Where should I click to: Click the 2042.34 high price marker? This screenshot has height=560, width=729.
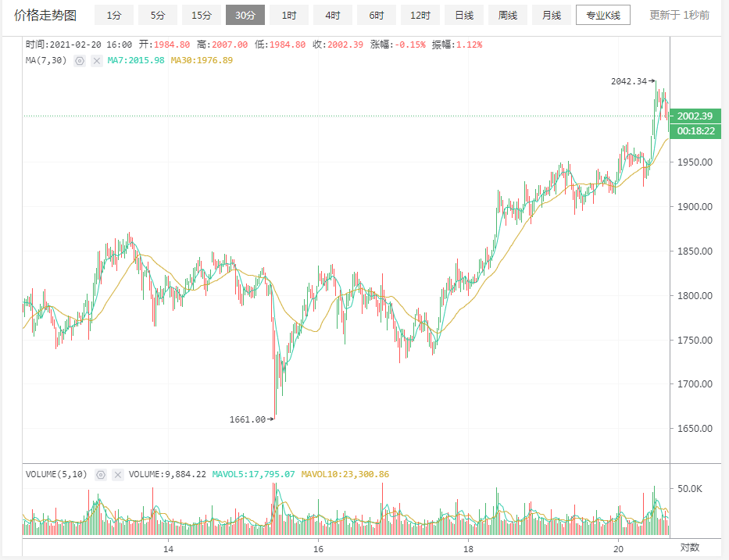coord(631,81)
